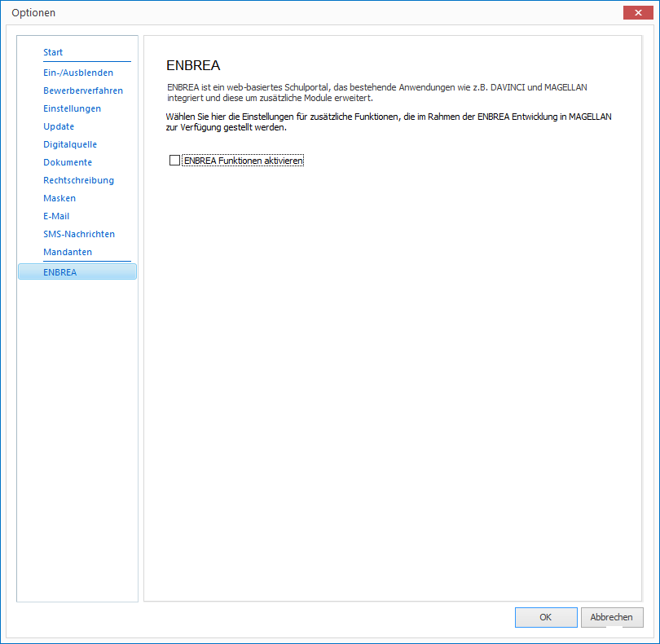Open Rechtschreibung settings
Viewport: 660px width, 644px height.
click(78, 180)
